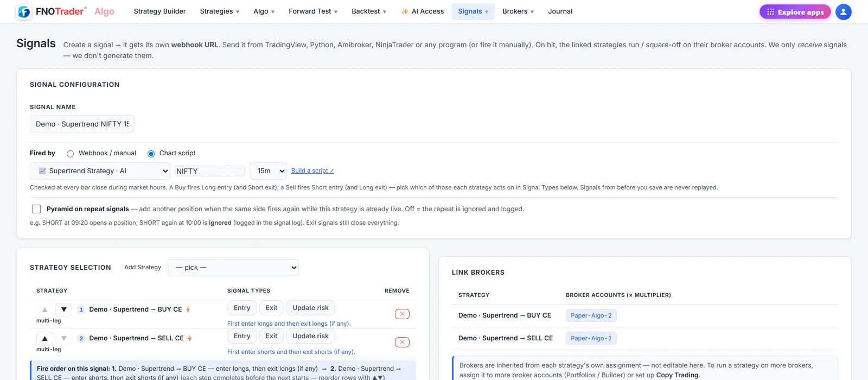The image size is (868, 380).
Task: Toggle Exit signal type for SELL CE
Action: tap(271, 336)
